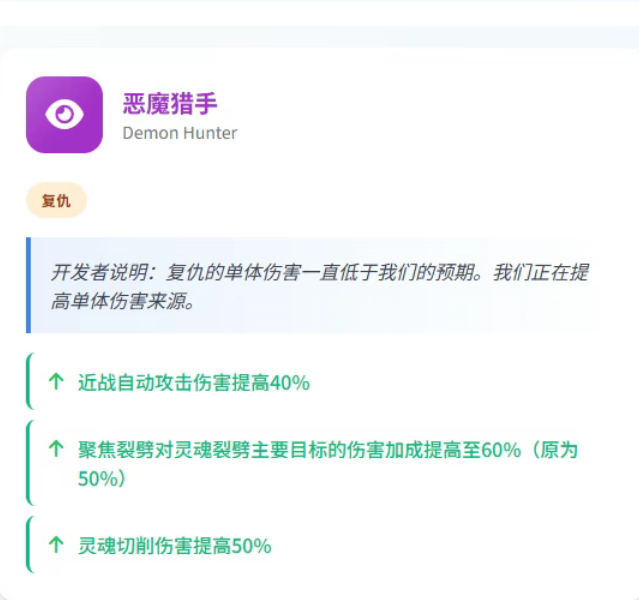Click the up arrow beside 灵魂切削伤害提高50%
Screen dimensions: 639x600
click(x=56, y=545)
